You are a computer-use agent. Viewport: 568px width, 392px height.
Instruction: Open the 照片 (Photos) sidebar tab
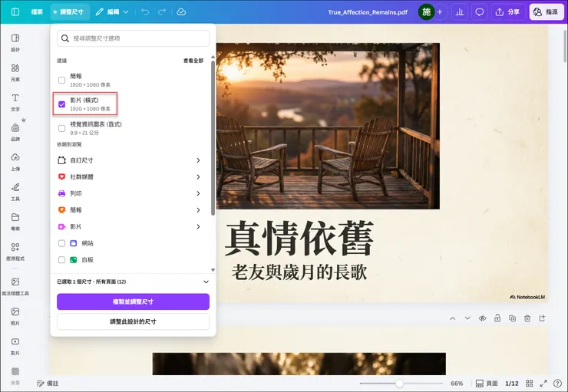[x=15, y=316]
